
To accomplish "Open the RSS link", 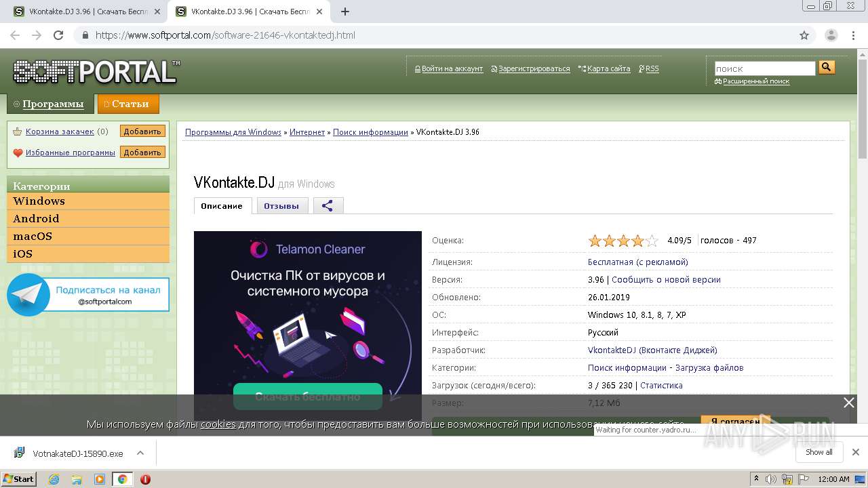I will 652,68.
